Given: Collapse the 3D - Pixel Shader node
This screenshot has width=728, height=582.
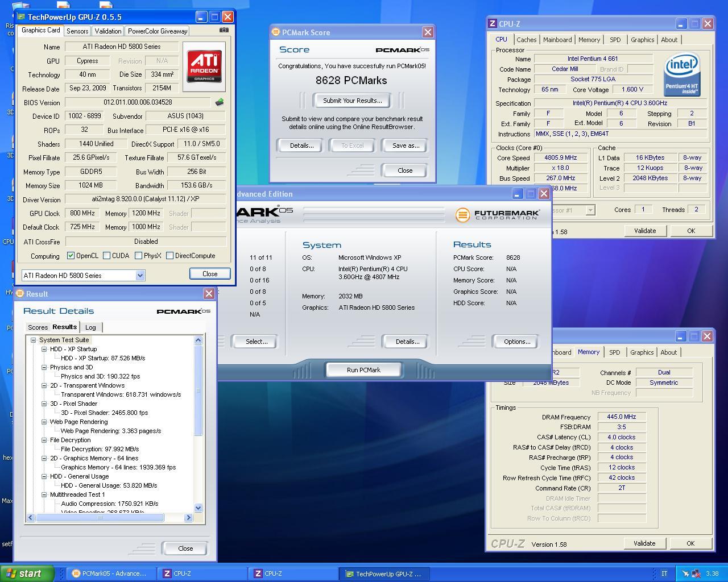Looking at the screenshot, I should pos(44,404).
